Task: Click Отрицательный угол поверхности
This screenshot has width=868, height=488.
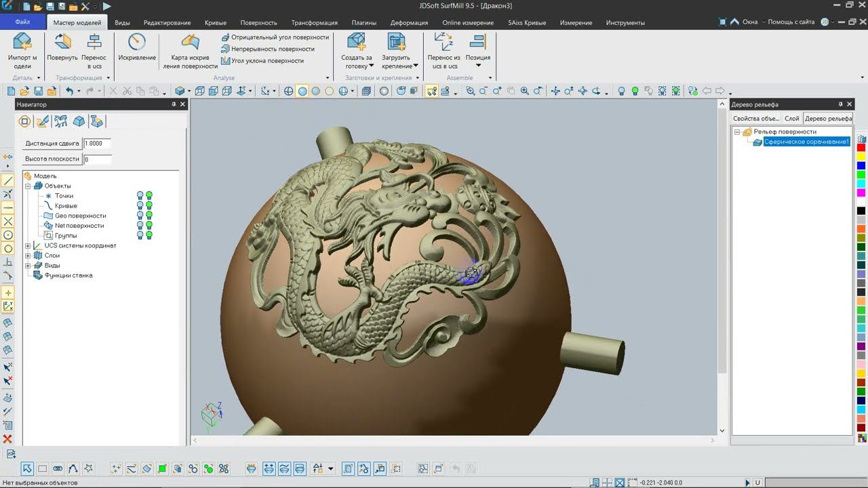Action: click(279, 37)
